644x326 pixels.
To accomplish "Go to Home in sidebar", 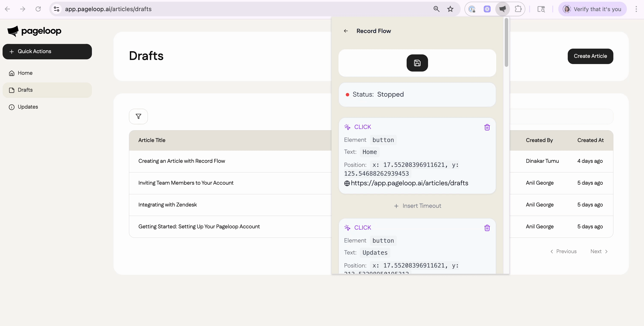I will click(47, 73).
